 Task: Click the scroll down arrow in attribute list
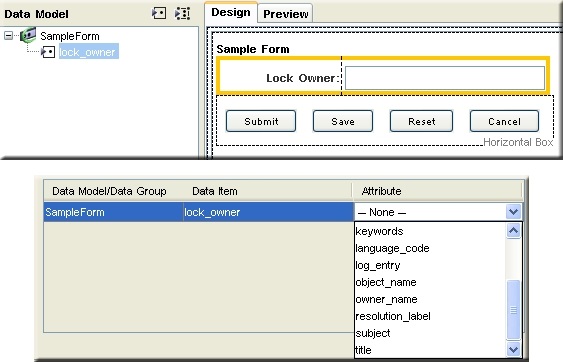click(513, 349)
